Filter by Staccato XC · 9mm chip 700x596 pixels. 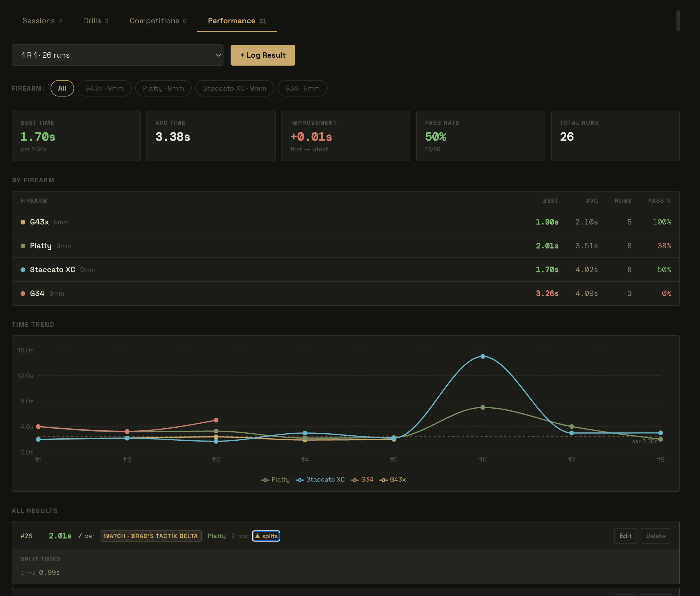[x=234, y=88]
